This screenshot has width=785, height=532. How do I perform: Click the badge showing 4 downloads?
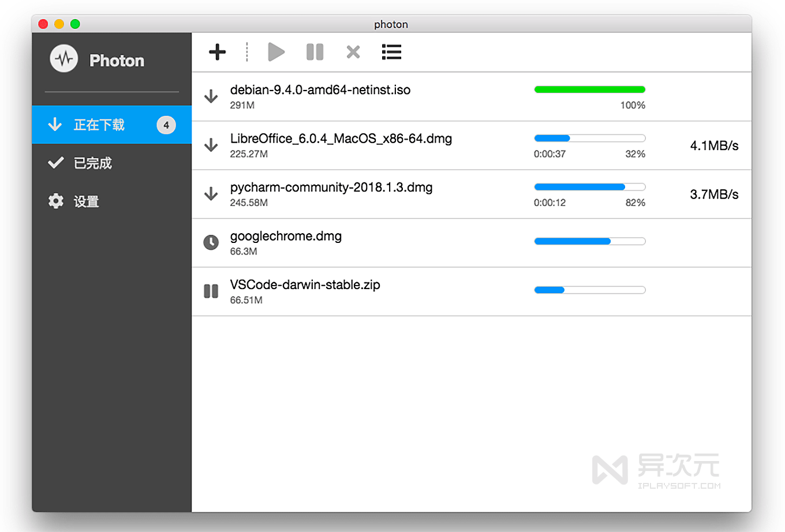tap(166, 125)
